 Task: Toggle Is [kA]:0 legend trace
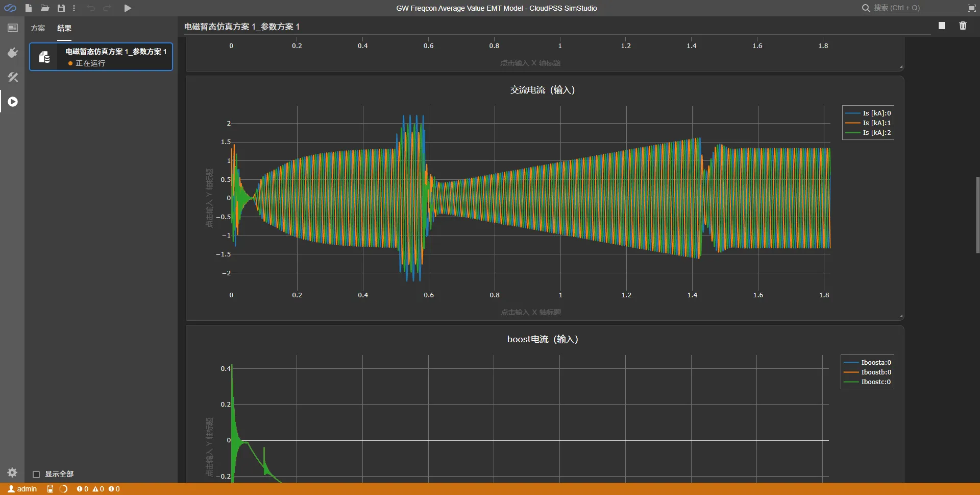(868, 113)
